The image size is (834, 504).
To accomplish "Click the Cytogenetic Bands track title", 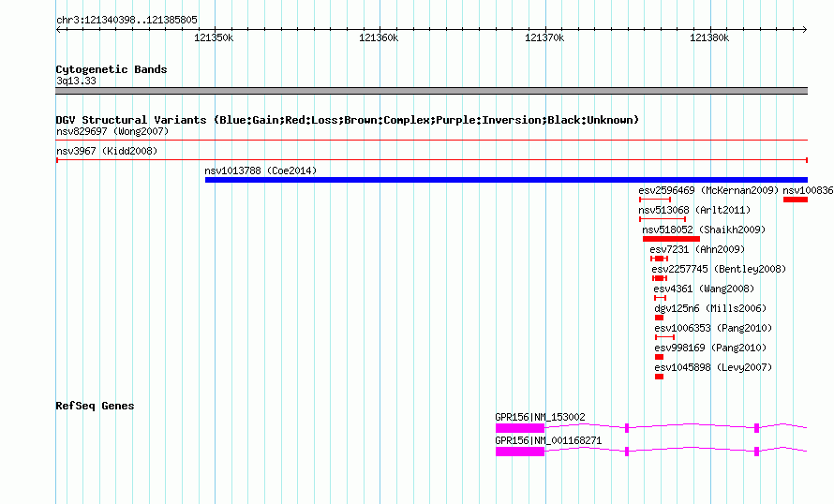I will click(112, 69).
